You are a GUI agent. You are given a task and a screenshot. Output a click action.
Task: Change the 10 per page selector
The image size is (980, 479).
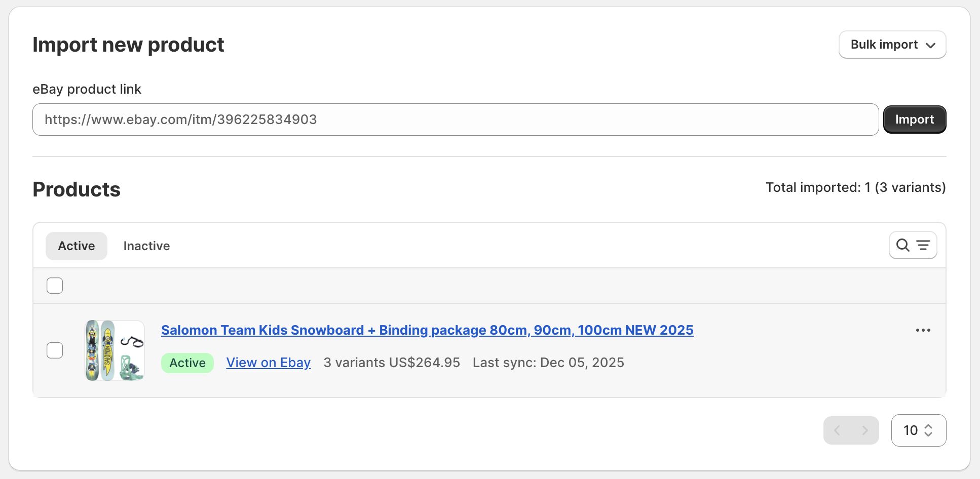[x=918, y=430]
